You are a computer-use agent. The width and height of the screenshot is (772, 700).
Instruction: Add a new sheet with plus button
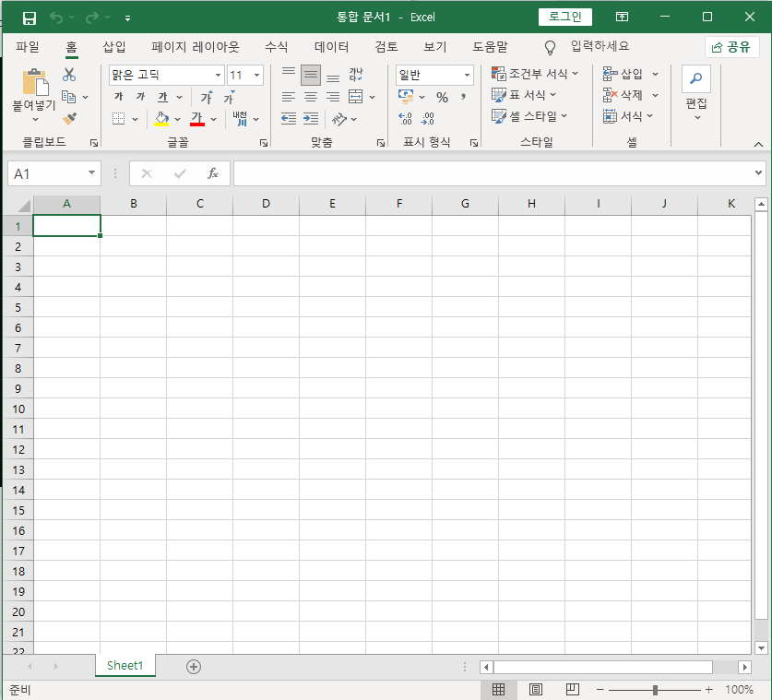tap(194, 667)
